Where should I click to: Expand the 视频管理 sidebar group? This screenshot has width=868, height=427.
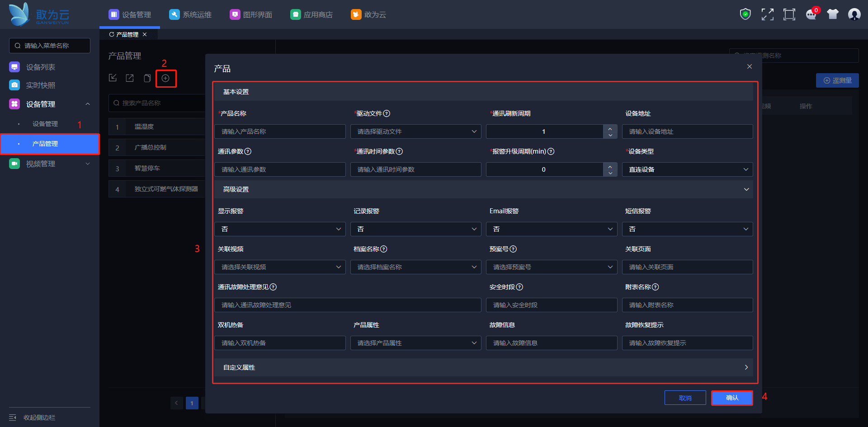tap(88, 164)
